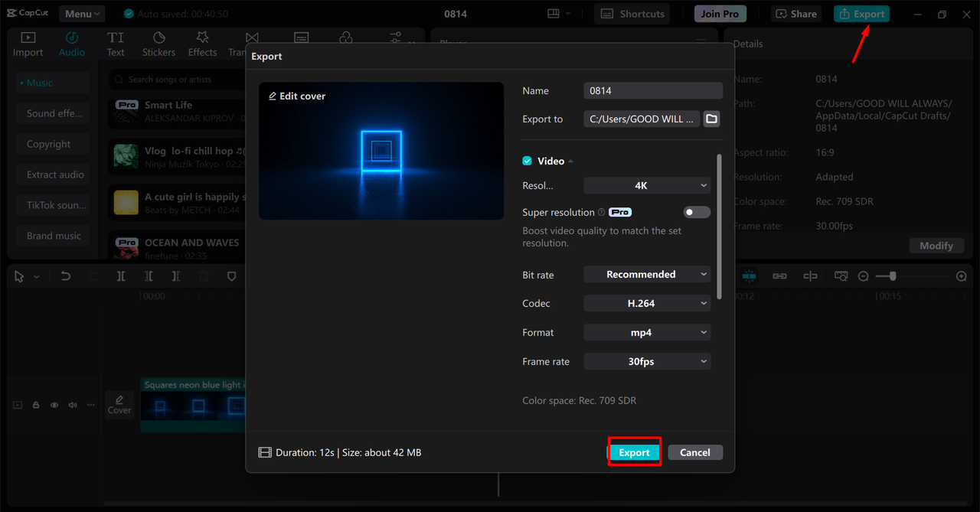The height and width of the screenshot is (512, 980).
Task: Click the Modify button in Details panel
Action: 936,246
